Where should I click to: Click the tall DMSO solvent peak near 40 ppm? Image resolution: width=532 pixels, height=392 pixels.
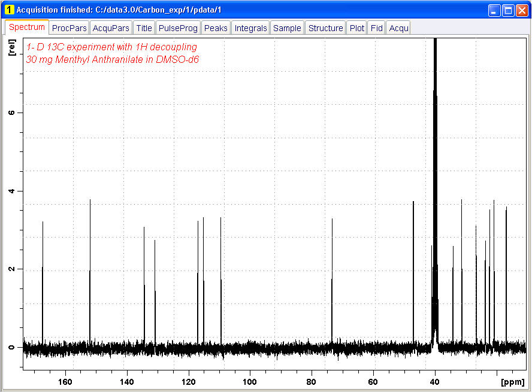coord(436,190)
